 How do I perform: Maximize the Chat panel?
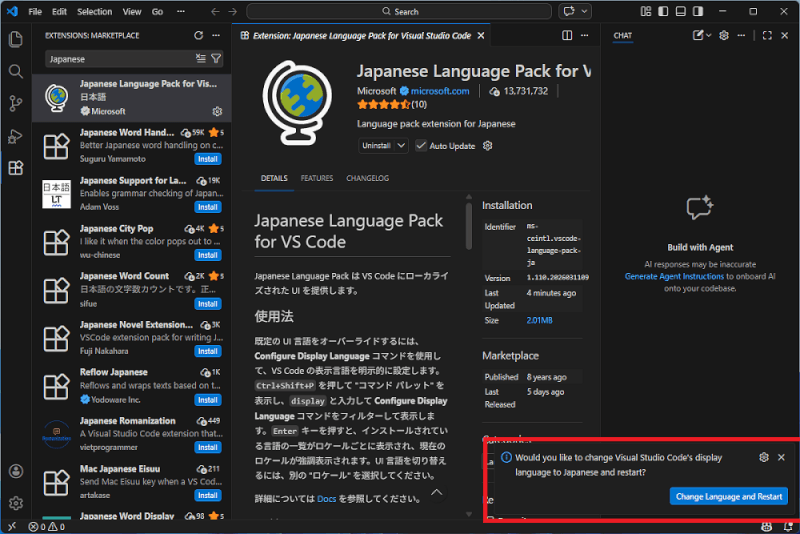(x=767, y=35)
